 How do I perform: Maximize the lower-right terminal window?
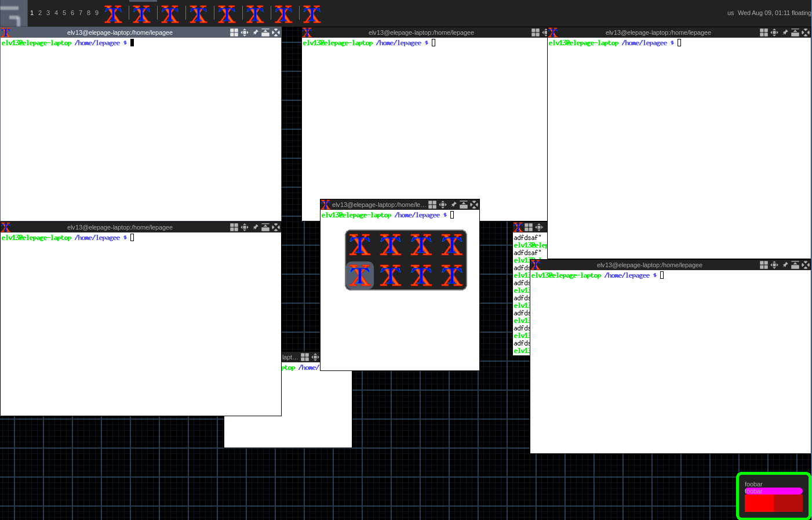pyautogui.click(x=774, y=265)
